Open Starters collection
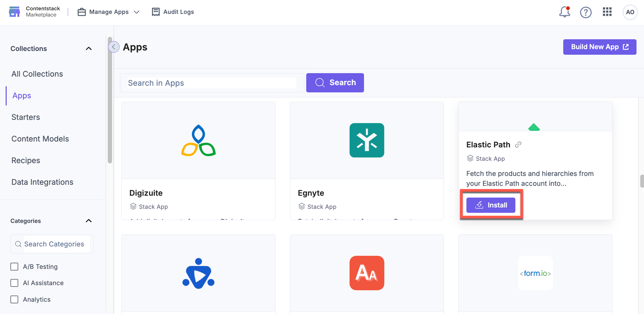The width and height of the screenshot is (644, 314). point(25,117)
